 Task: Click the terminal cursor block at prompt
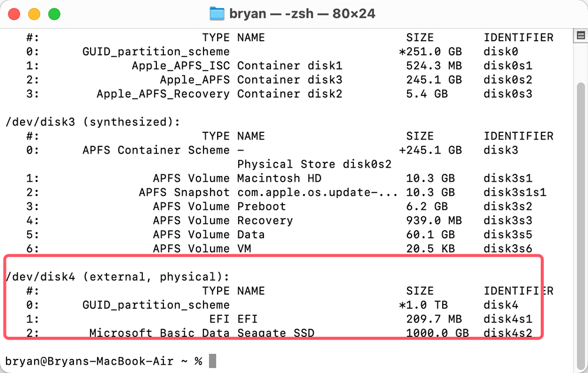(212, 361)
